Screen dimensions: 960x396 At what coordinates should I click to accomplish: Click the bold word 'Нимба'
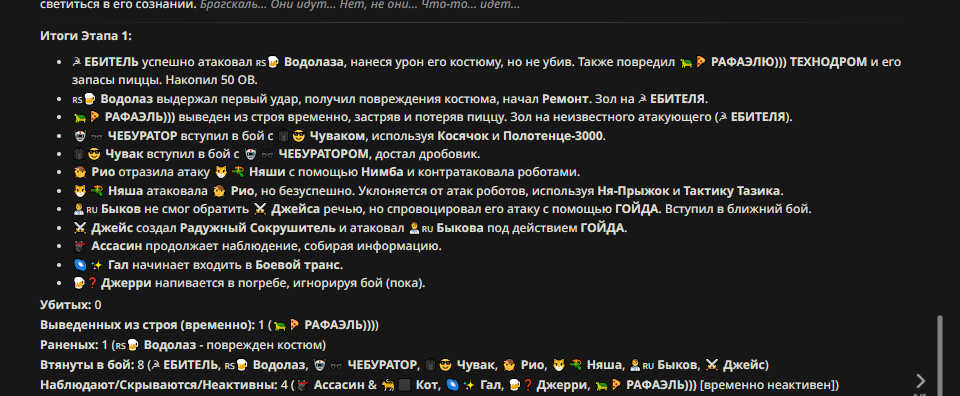point(382,172)
